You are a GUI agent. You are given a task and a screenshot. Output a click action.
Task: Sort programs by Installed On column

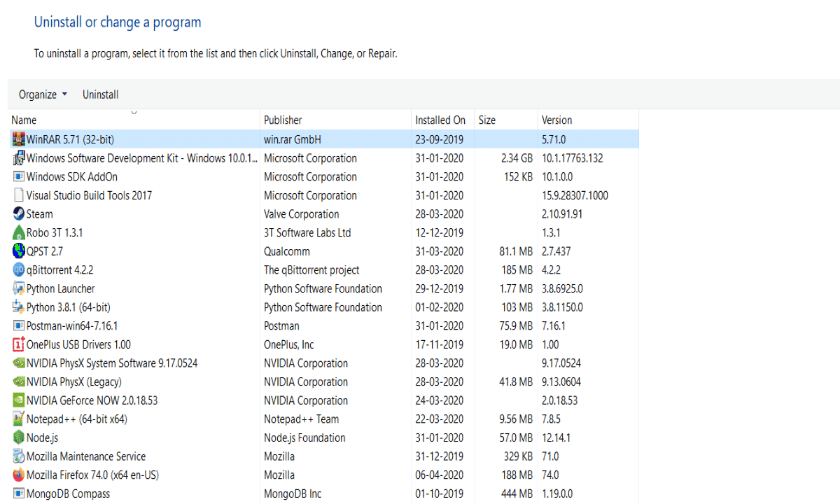pyautogui.click(x=440, y=120)
